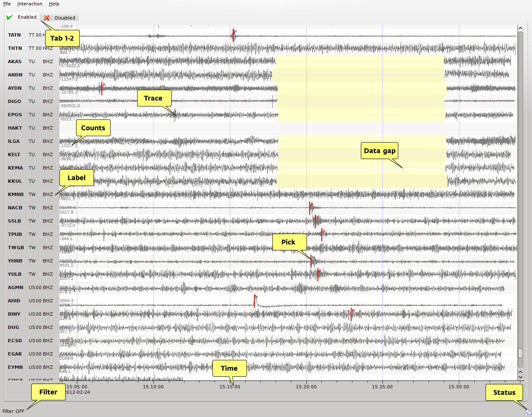This screenshot has height=417, width=532.
Task: Click the connection status icon in bottom-right corner
Action: point(528,412)
